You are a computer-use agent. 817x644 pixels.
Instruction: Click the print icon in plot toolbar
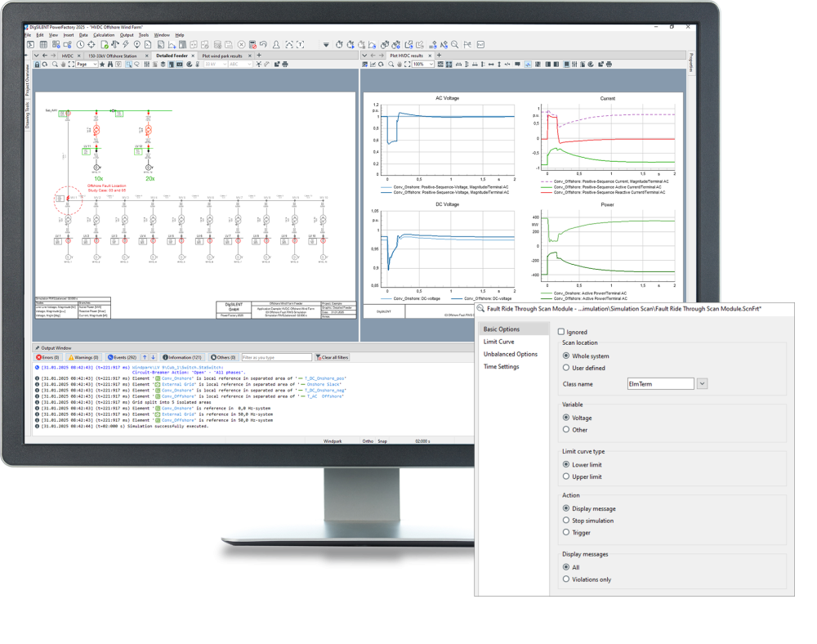pyautogui.click(x=609, y=65)
